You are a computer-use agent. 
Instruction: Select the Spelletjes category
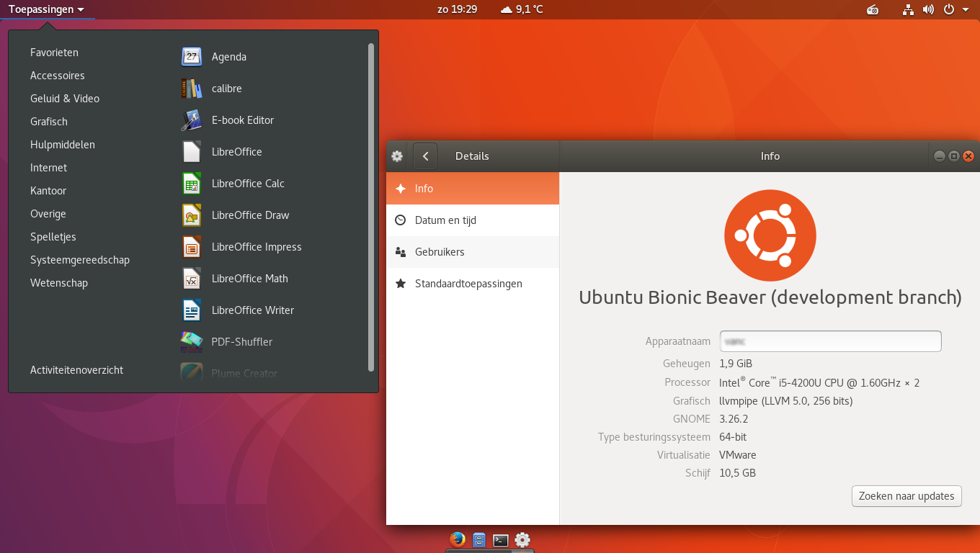pos(53,237)
